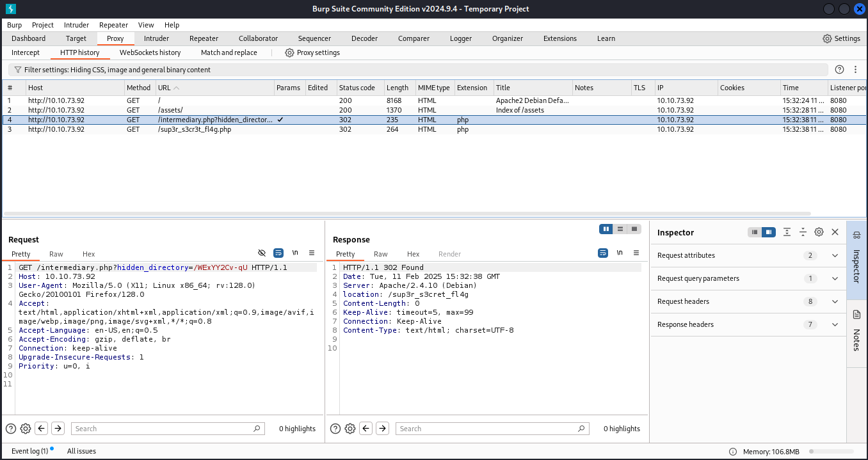Open the Notes side tab
The width and height of the screenshot is (868, 460).
pos(856,334)
